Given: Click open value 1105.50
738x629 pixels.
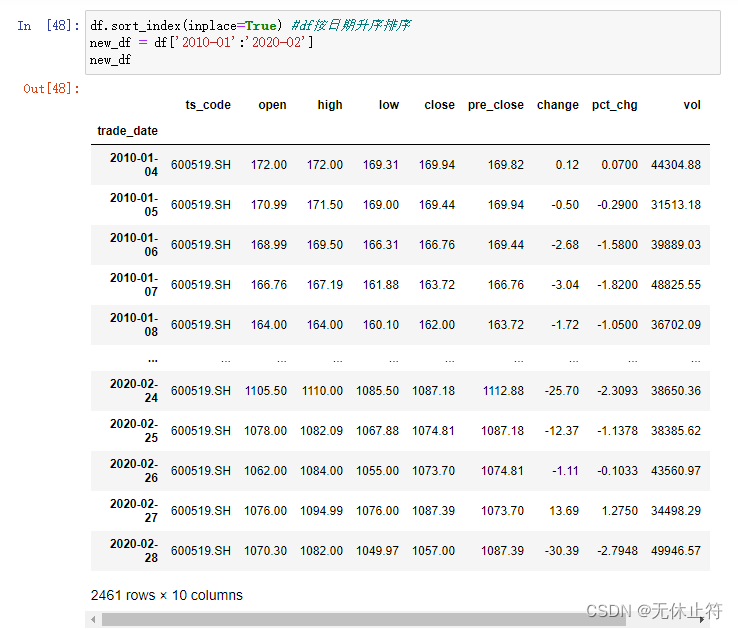Looking at the screenshot, I should pos(266,391).
